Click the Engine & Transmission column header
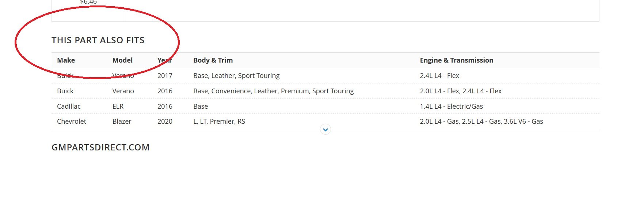 pos(457,60)
